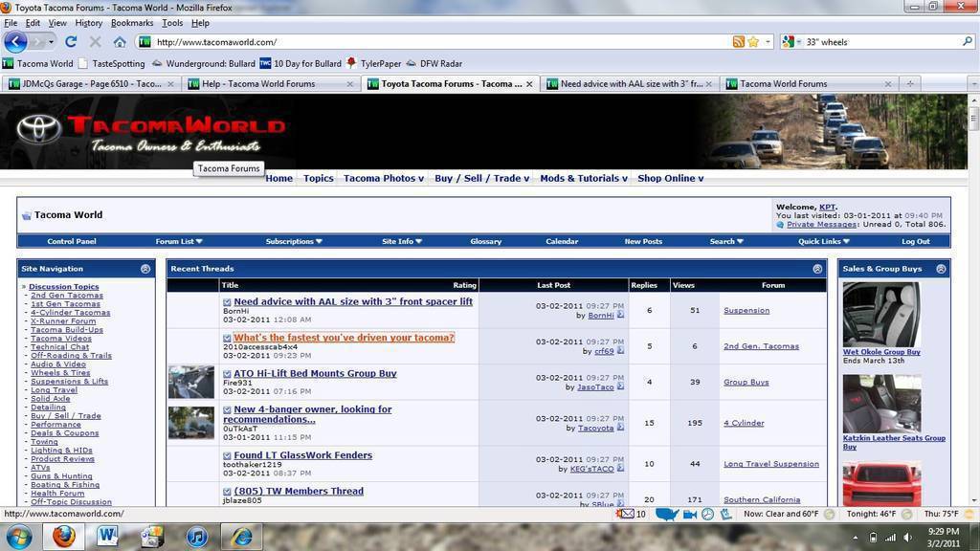Stop loading with the X toolbar icon
Viewport: 980px width, 551px height.
(95, 42)
